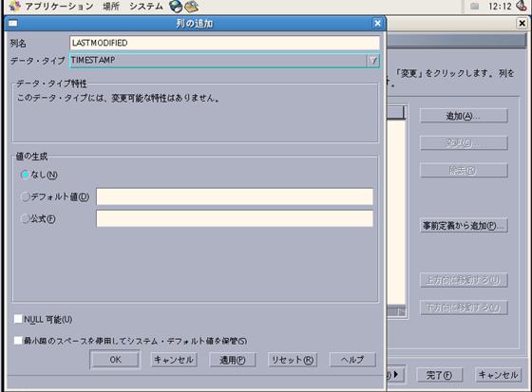The height and width of the screenshot is (392, 532).
Task: Launch the web browser globe icon
Action: [176, 6]
